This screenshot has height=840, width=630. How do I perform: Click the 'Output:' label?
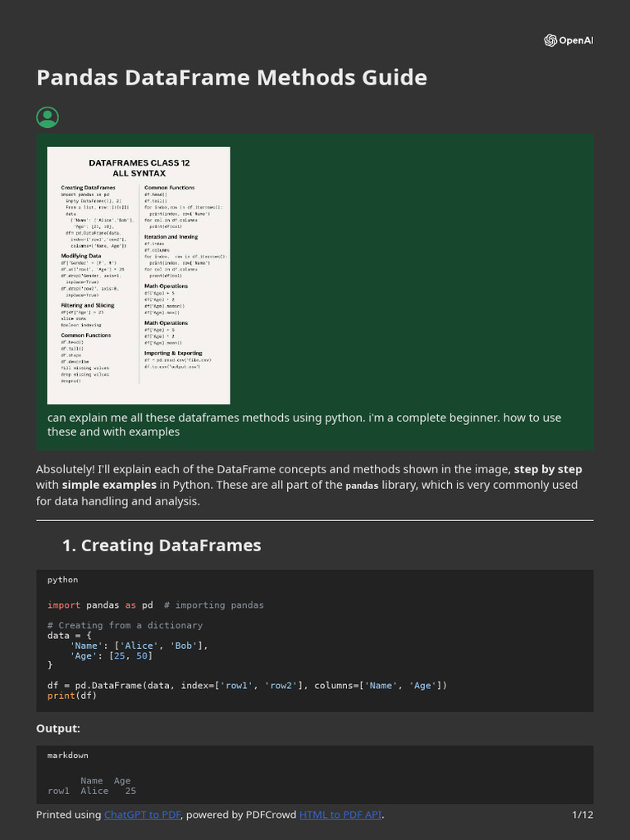[x=58, y=728]
